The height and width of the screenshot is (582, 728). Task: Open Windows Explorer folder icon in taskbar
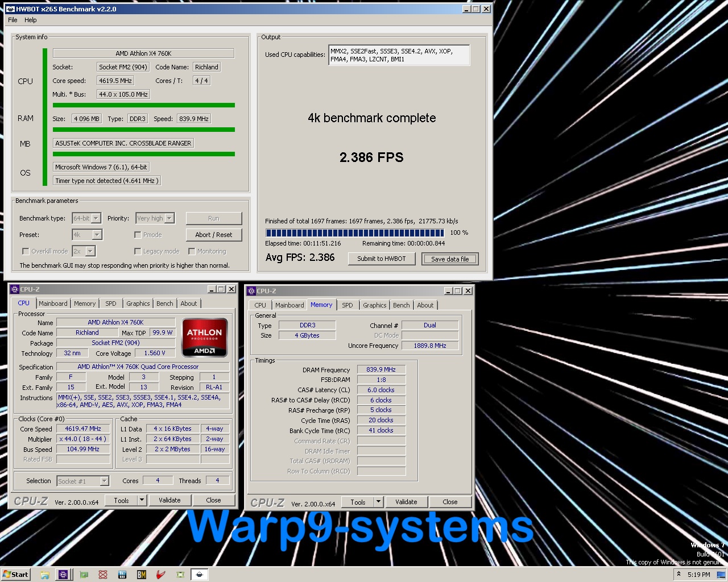pos(44,575)
